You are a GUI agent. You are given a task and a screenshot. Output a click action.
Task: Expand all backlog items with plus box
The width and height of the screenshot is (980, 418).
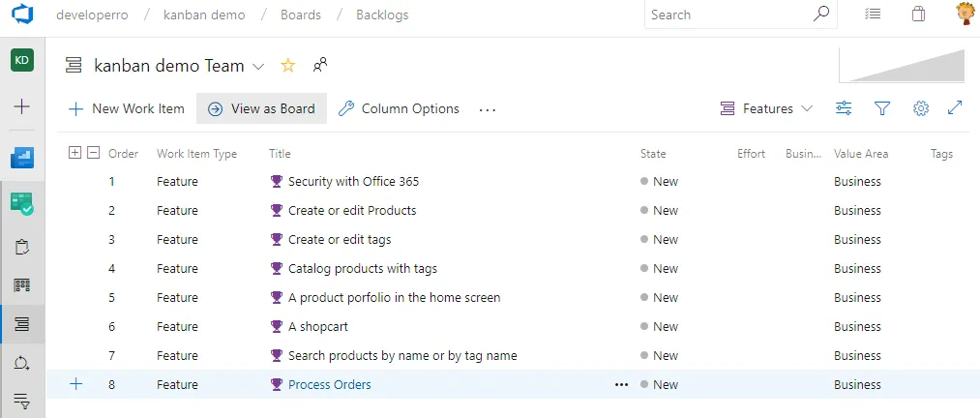pyautogui.click(x=75, y=152)
